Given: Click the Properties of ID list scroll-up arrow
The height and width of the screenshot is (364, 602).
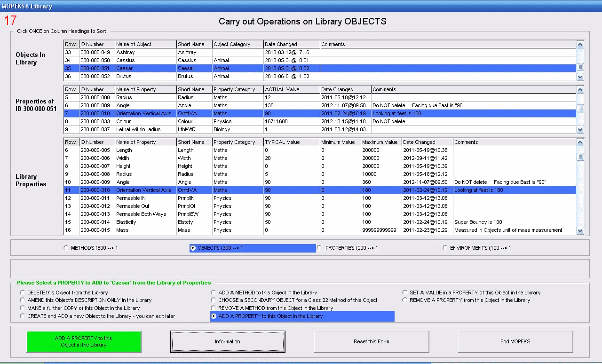Looking at the screenshot, I should click(580, 89).
